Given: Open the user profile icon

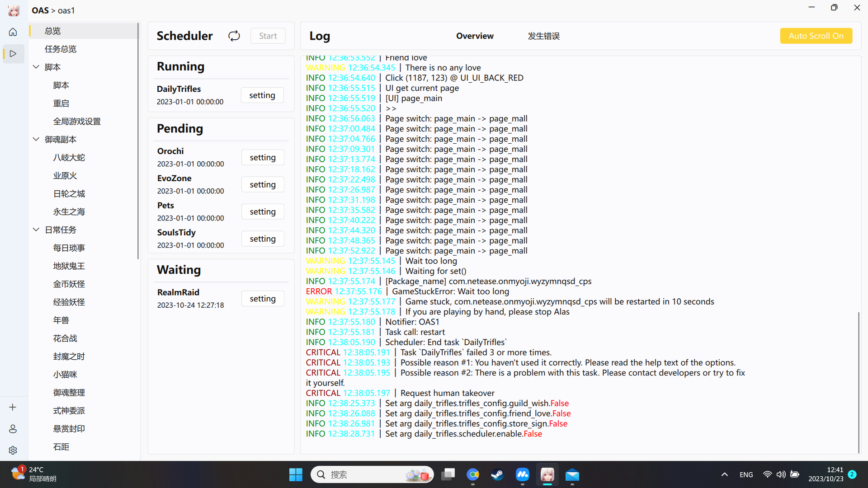Looking at the screenshot, I should pos(13,429).
